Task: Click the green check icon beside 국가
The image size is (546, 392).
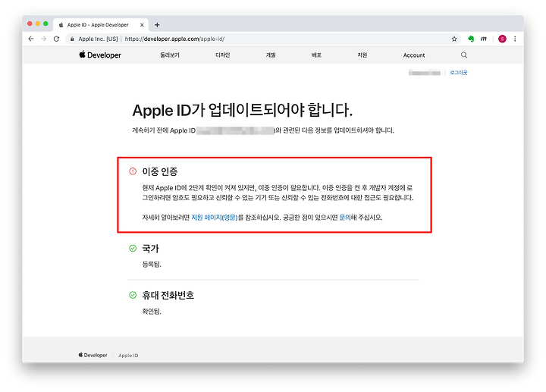Action: coord(133,248)
